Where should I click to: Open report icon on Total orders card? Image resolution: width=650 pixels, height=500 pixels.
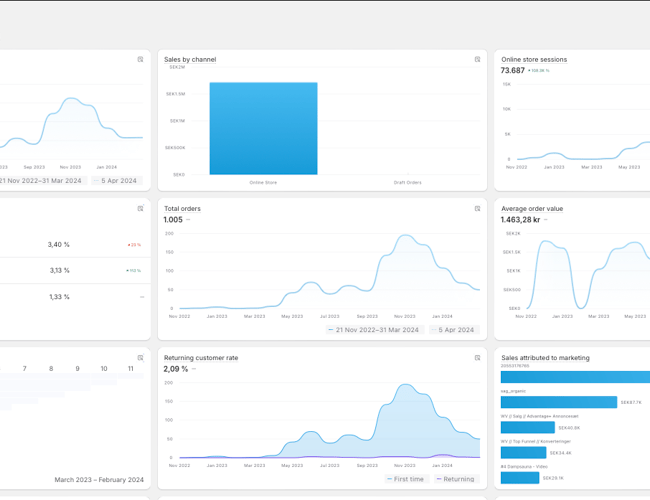click(477, 209)
